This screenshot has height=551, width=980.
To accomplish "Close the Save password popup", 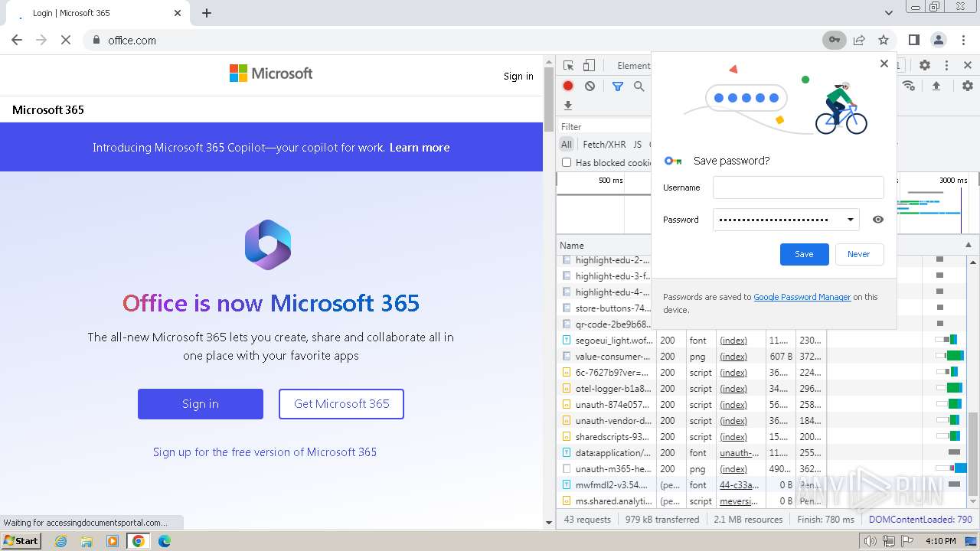I will click(884, 64).
